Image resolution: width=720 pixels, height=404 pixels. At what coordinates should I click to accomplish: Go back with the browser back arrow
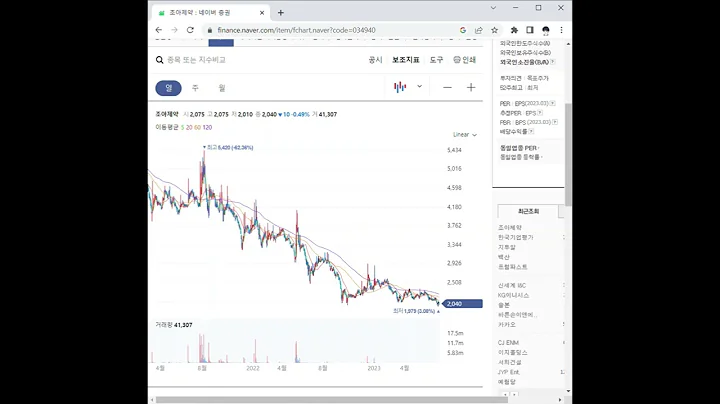159,30
